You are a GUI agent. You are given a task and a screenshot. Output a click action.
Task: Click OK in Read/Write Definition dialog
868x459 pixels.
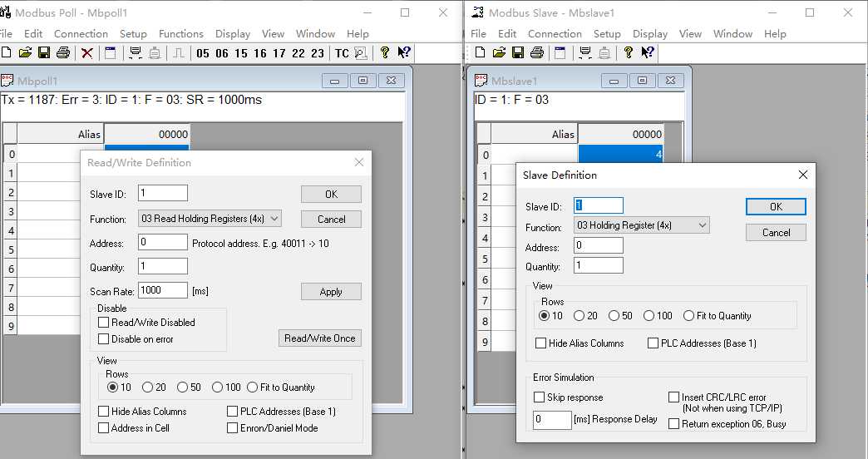click(331, 195)
